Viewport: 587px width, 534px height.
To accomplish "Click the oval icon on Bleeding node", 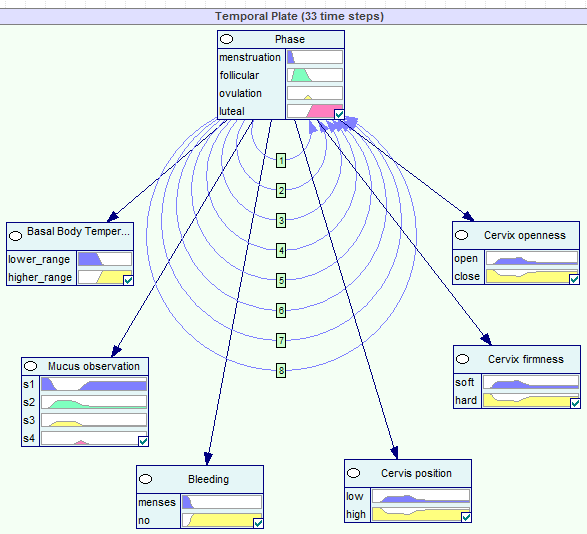I will click(145, 479).
